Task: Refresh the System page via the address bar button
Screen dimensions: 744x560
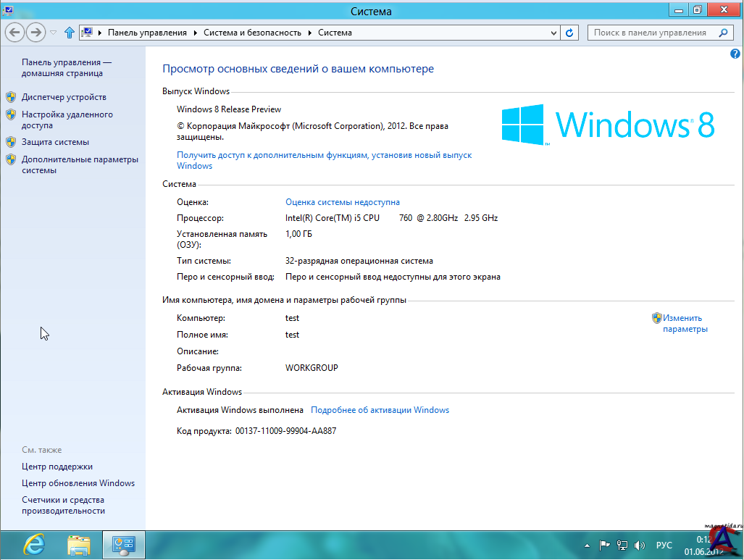Action: (x=569, y=33)
